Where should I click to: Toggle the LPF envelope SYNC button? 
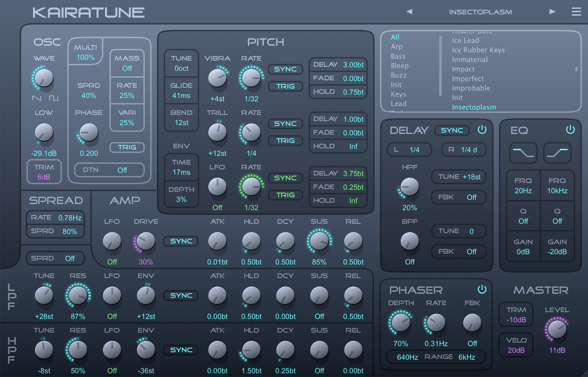181,296
